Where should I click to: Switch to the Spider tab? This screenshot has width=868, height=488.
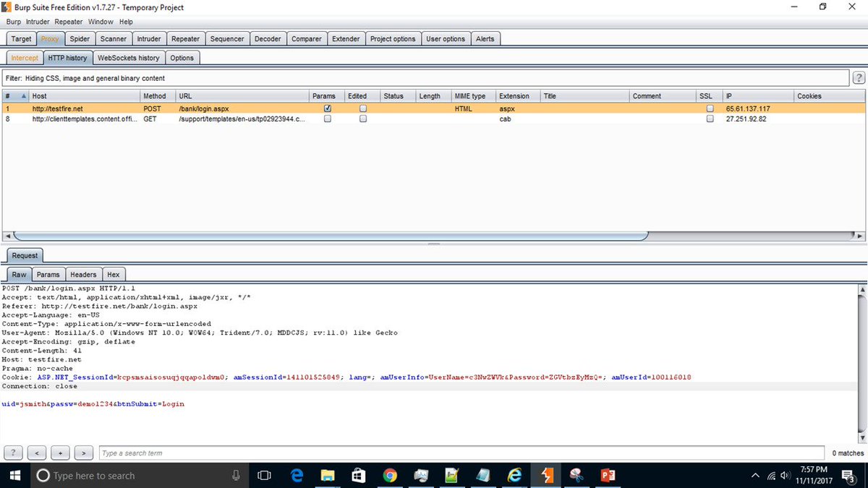[x=80, y=39]
